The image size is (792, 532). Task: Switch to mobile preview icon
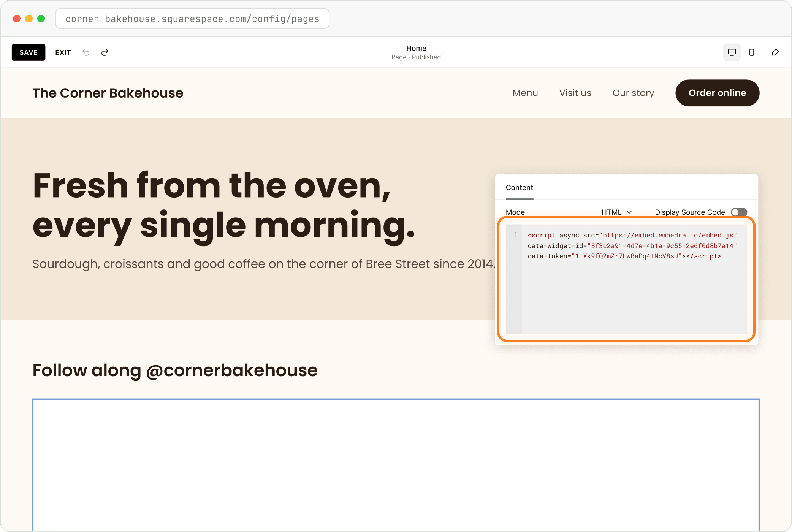751,52
